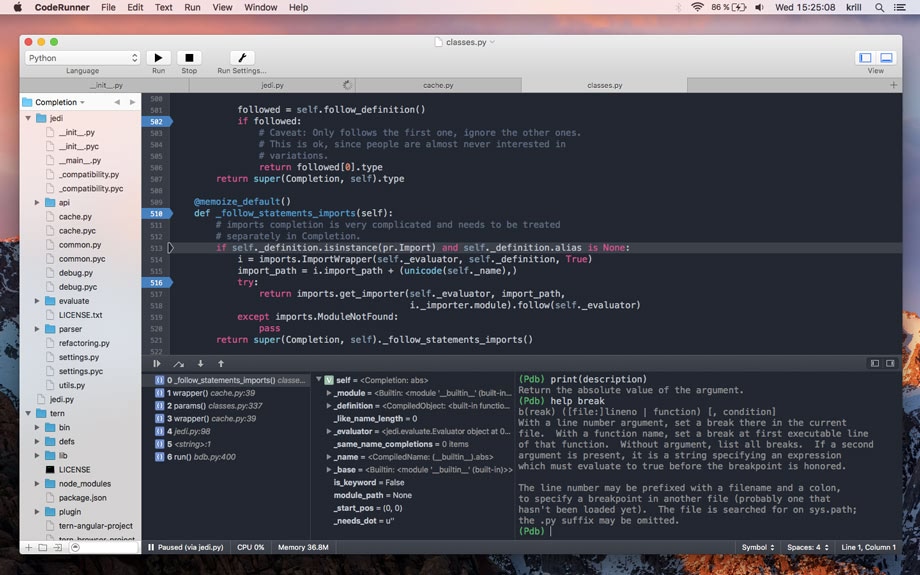Switch to the jedi.py tab
Screen dimensions: 920x575
pyautogui.click(x=272, y=85)
